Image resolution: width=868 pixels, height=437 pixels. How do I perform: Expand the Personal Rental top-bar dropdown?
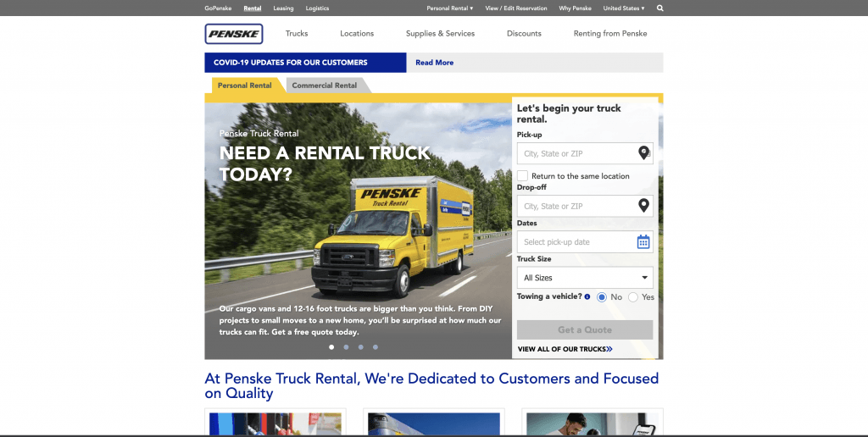coord(450,8)
